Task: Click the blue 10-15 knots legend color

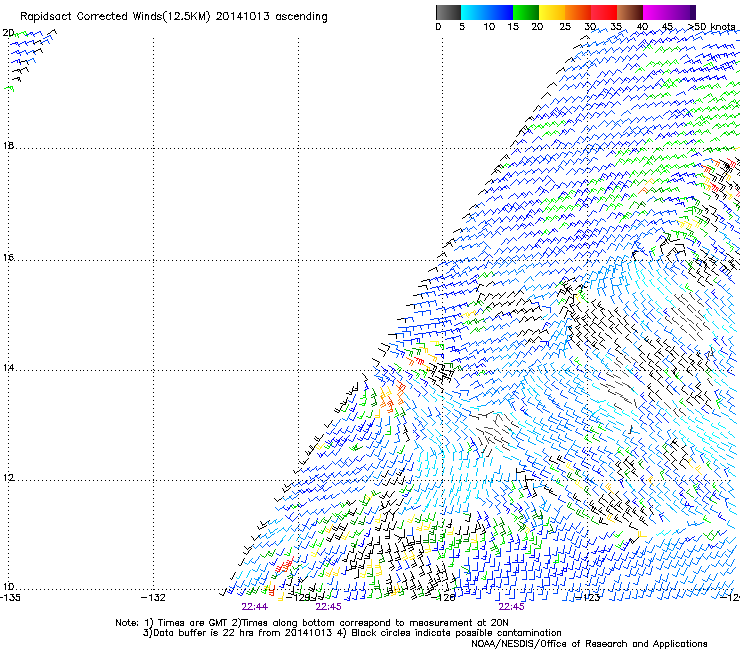Action: click(500, 12)
